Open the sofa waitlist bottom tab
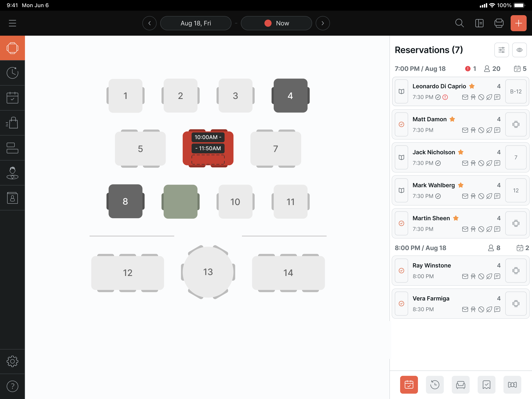 (x=460, y=385)
